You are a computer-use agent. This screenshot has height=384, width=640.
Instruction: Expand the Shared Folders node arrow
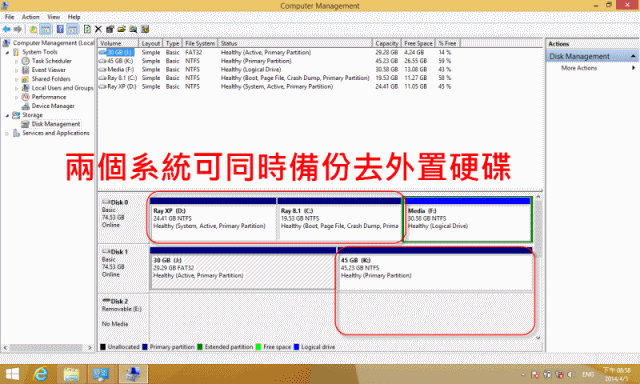17,79
